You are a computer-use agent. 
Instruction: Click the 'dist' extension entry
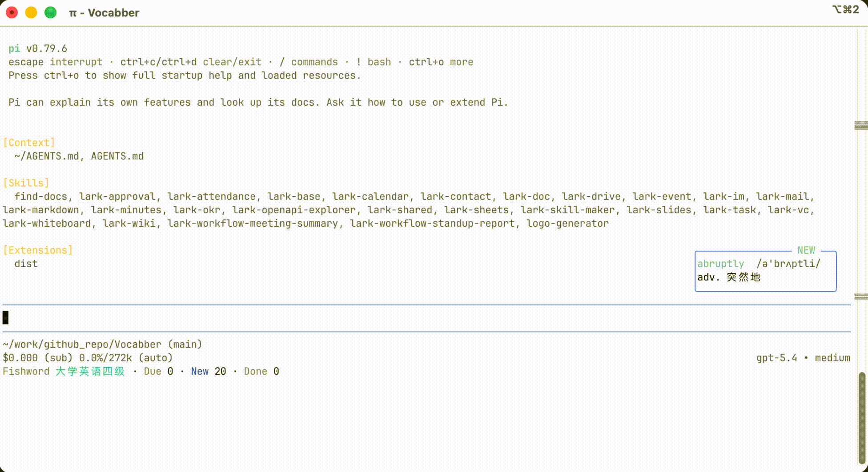26,264
